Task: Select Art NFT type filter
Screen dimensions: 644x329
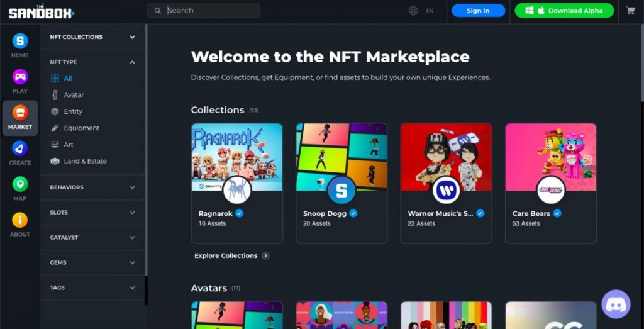Action: 69,145
